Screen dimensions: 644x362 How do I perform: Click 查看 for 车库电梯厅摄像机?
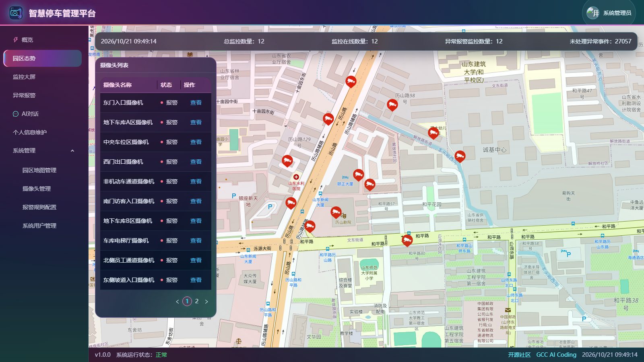coord(196,241)
